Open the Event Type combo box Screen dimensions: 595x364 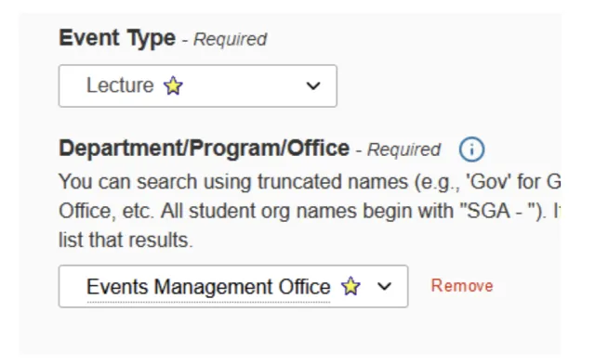tap(198, 85)
